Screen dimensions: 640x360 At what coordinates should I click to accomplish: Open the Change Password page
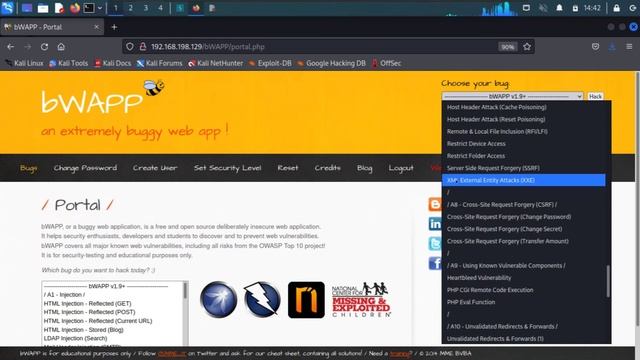click(85, 168)
